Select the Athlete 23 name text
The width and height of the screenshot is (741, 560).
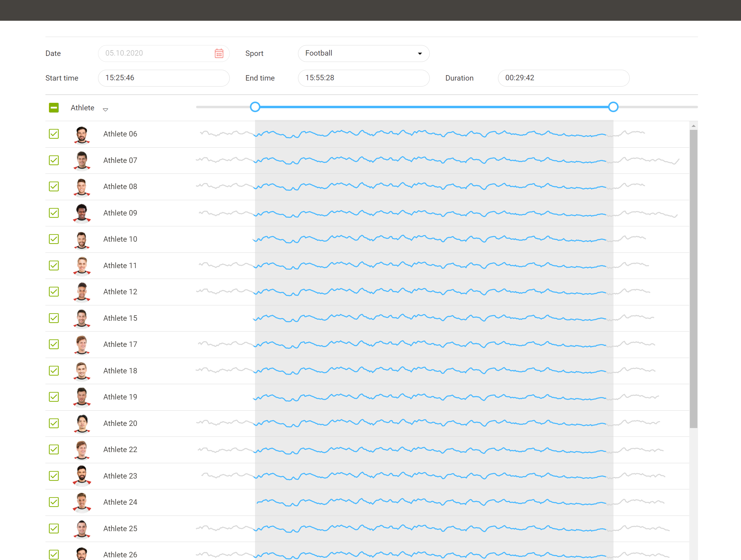(x=120, y=476)
